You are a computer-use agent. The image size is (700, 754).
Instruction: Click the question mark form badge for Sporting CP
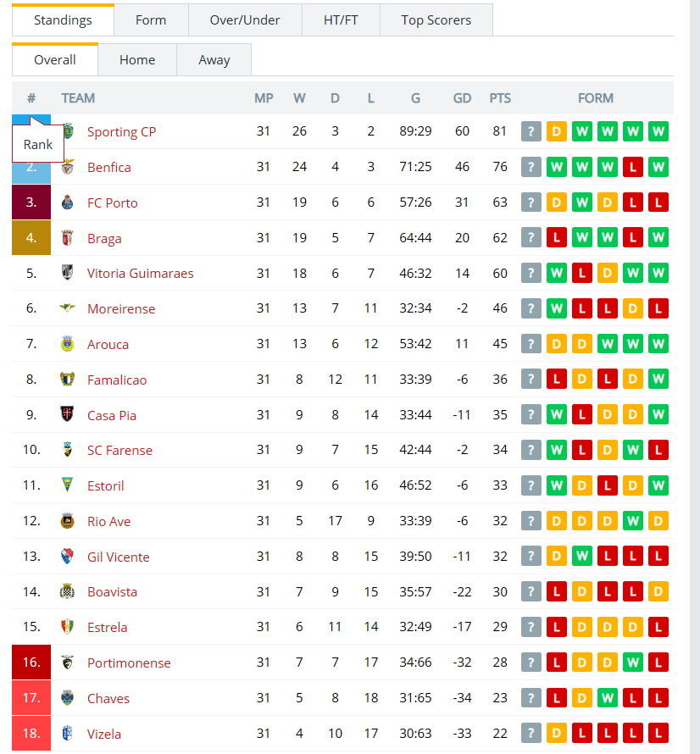[x=531, y=131]
